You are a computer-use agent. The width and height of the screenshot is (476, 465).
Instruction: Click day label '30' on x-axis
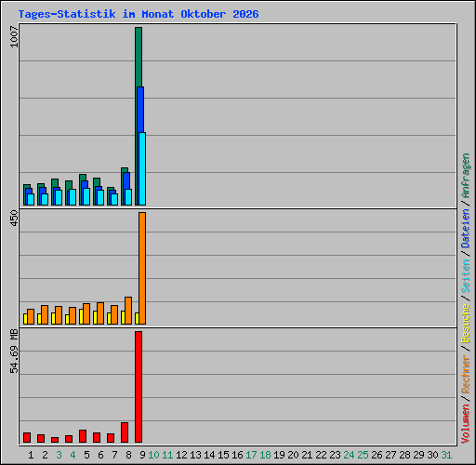click(432, 455)
